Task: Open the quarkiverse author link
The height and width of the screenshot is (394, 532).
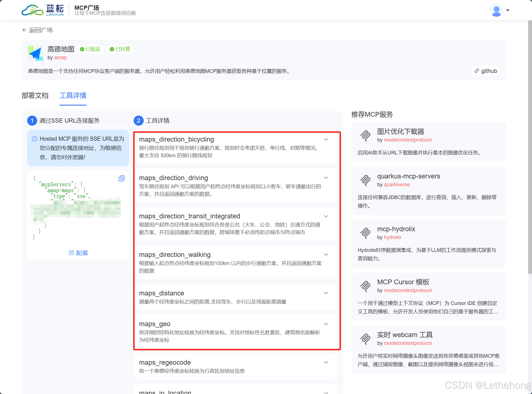Action: 397,185
